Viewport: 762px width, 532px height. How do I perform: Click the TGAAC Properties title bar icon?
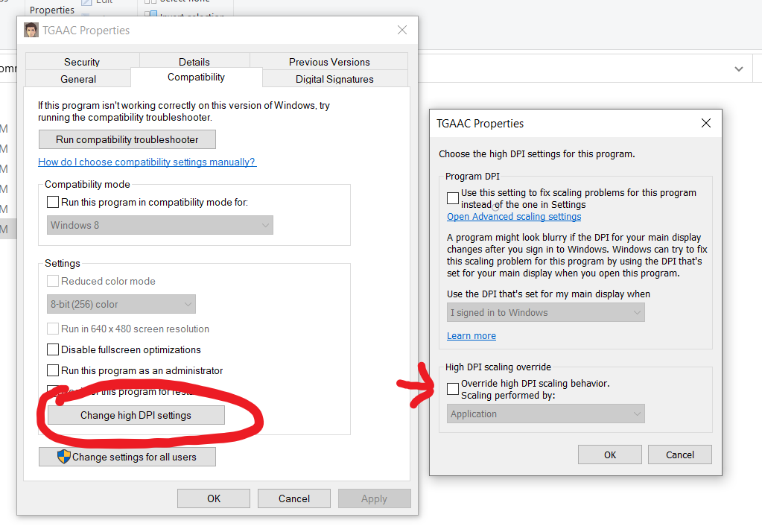pyautogui.click(x=31, y=30)
